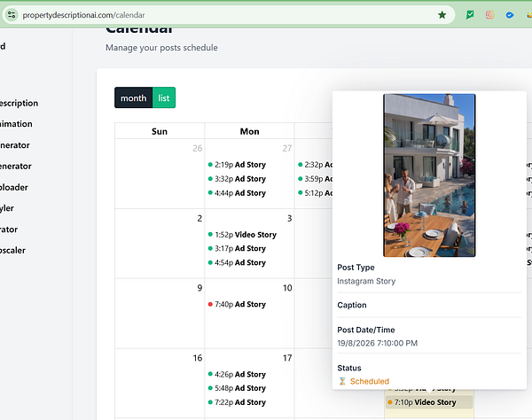
Task: Open the first sidebar item ending in 'nerator'
Action: tap(15, 145)
